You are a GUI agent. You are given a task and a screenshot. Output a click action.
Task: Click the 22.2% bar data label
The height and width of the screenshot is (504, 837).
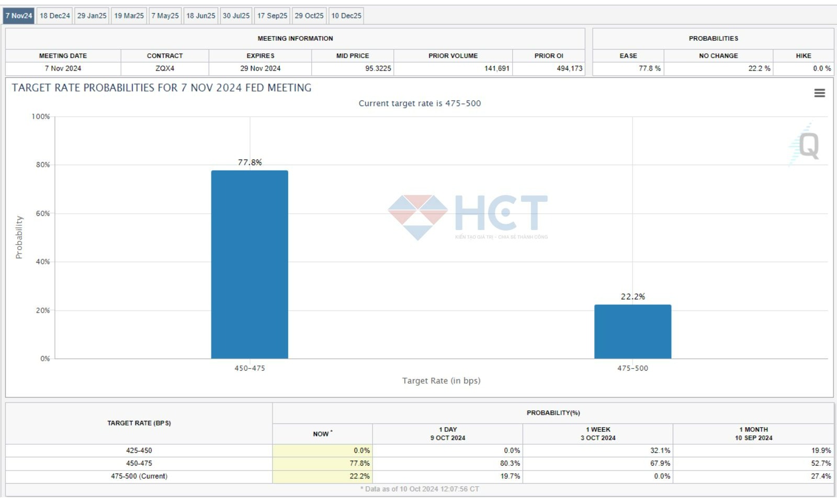[632, 296]
